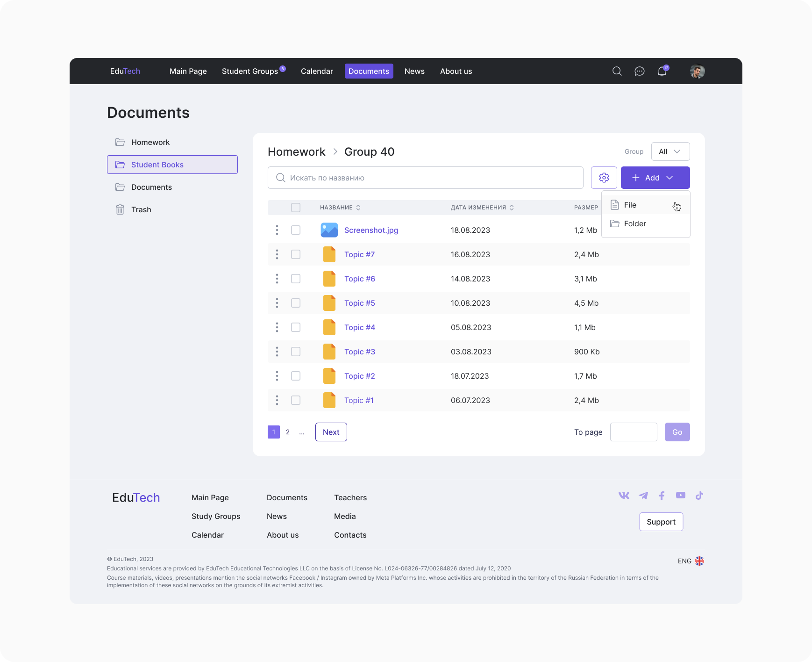Select the Topic #4 checkbox
Image resolution: width=812 pixels, height=662 pixels.
click(296, 327)
